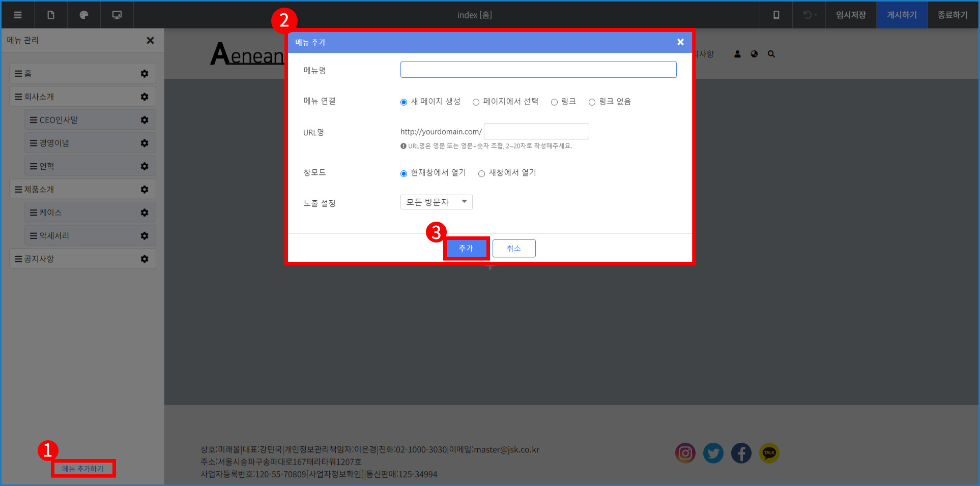Click the Instagram icon in footer
This screenshot has width=980, height=486.
(x=685, y=453)
